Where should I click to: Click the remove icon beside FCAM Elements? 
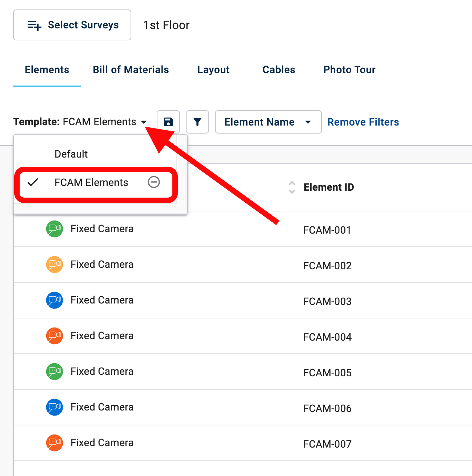tap(154, 182)
